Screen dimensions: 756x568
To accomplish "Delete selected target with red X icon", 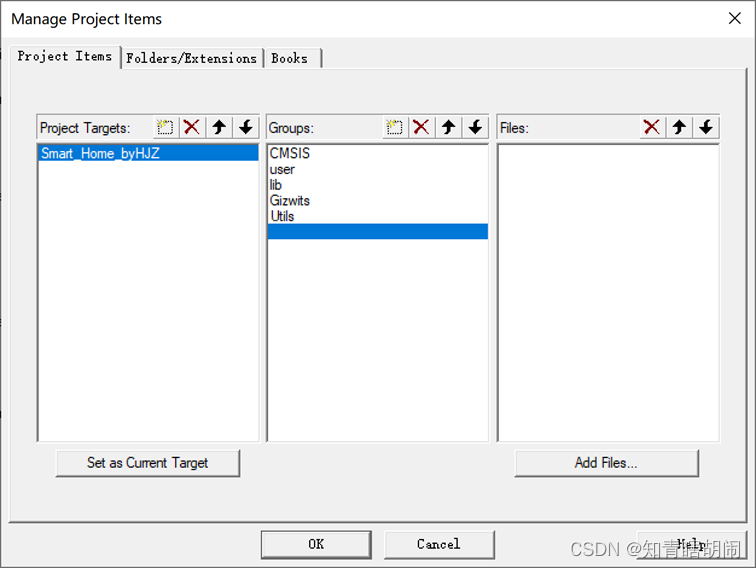I will click(x=192, y=127).
